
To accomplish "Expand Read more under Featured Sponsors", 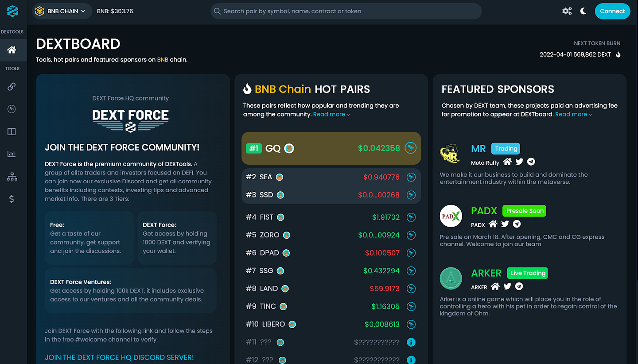I will tap(573, 114).
